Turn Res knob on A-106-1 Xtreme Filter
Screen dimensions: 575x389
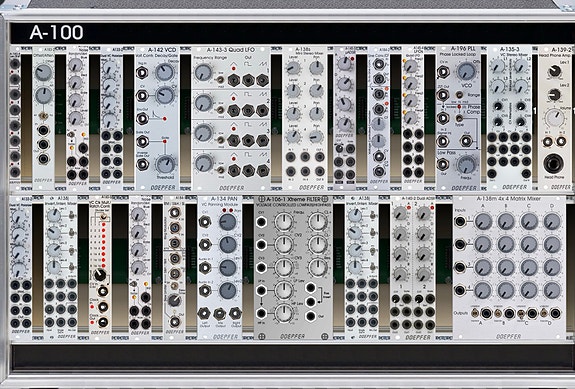point(318,268)
